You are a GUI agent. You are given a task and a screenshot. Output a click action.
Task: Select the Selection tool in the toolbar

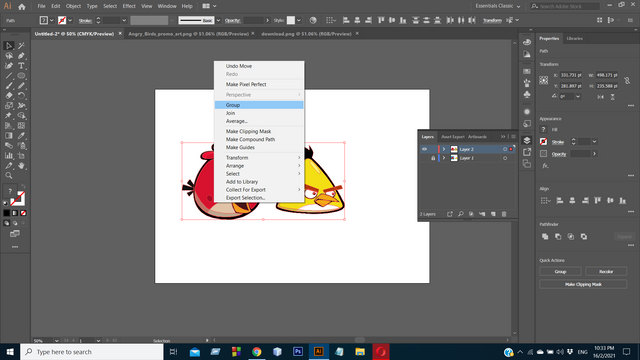point(9,46)
